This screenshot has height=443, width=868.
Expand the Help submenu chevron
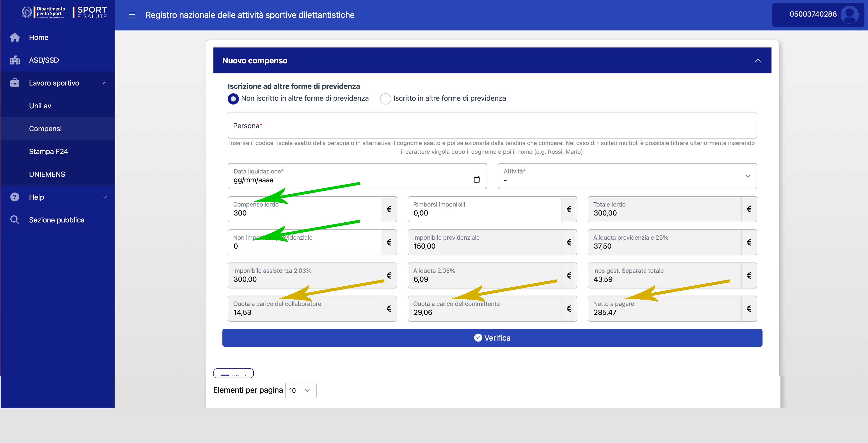tap(105, 197)
